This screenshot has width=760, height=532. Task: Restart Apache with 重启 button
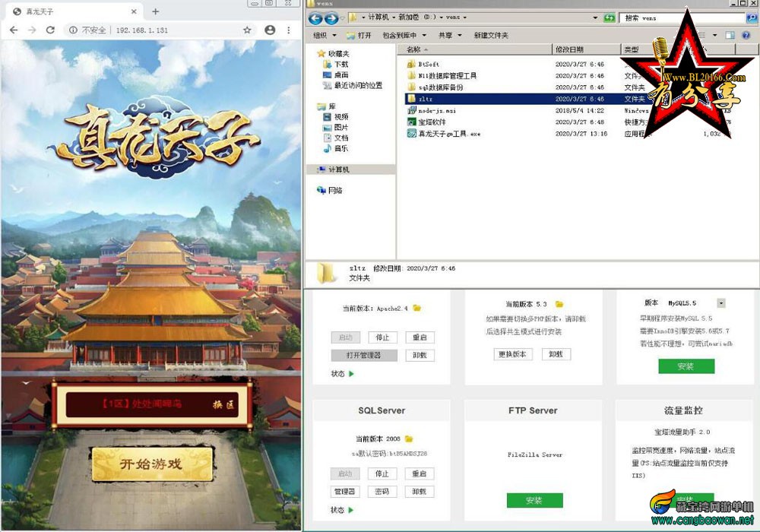pyautogui.click(x=420, y=337)
